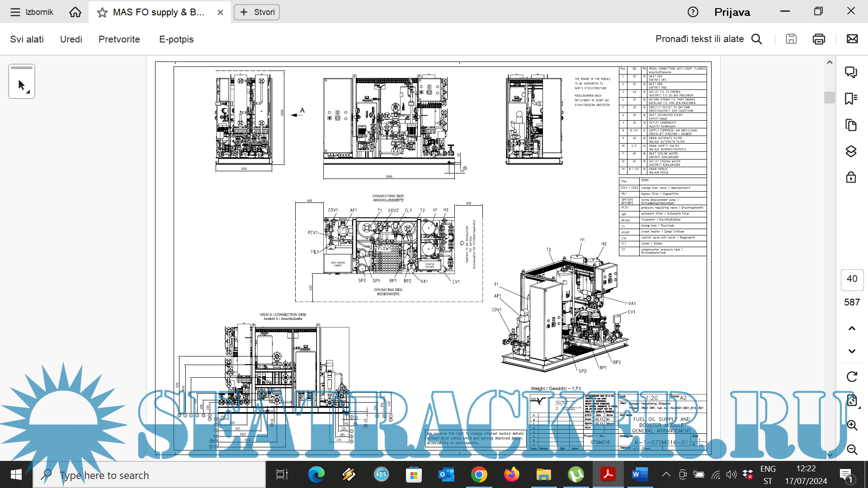Star the MAS FO supply tab as favorite
Image resolution: width=868 pixels, height=488 pixels.
point(102,13)
